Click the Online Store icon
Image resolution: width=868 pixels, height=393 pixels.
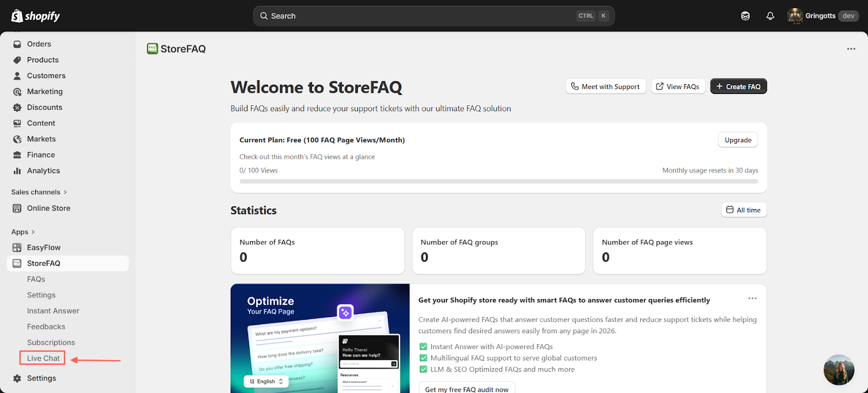pos(17,208)
